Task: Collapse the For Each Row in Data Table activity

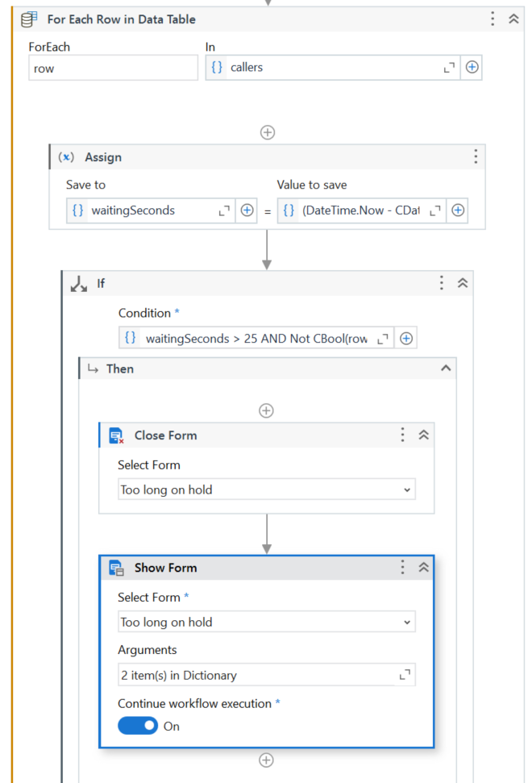Action: (513, 19)
